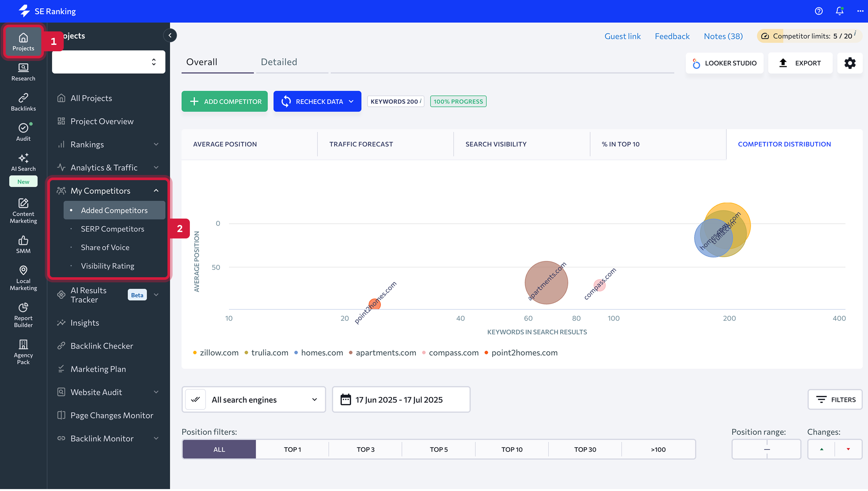This screenshot has height=491, width=868.
Task: Select the TOP 1 position filter
Action: [292, 450]
